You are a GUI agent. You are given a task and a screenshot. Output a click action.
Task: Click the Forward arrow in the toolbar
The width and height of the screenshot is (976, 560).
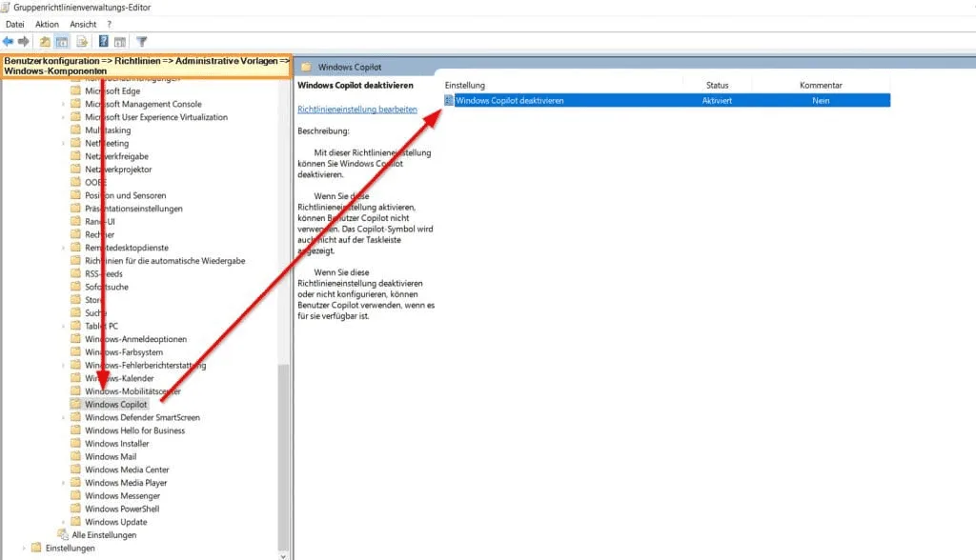23,41
